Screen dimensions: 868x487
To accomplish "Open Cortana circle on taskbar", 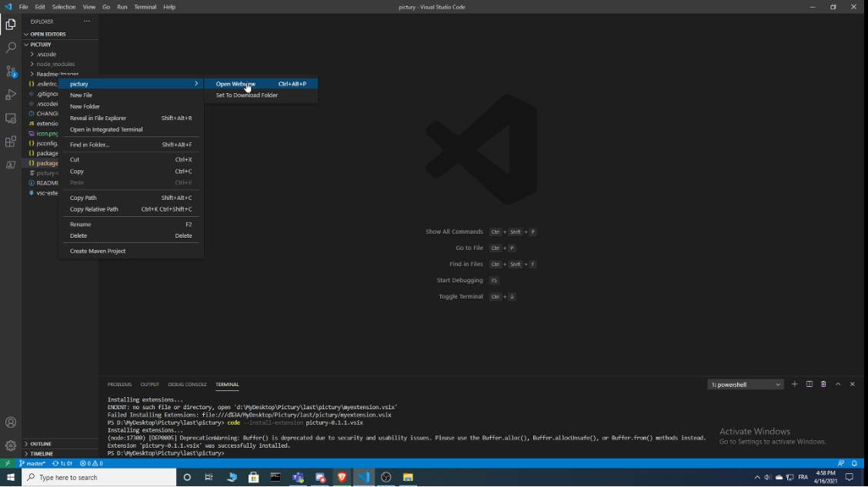I will [x=187, y=477].
